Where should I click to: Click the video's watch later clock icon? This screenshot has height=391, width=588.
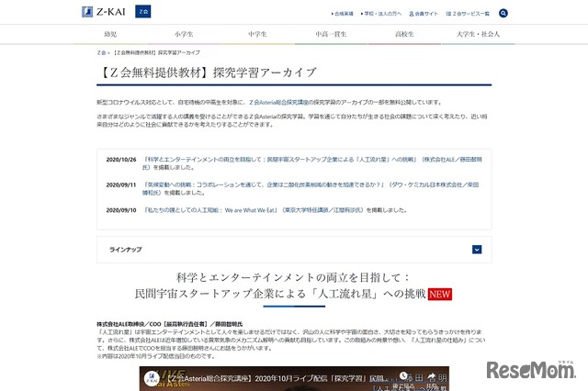403,375
